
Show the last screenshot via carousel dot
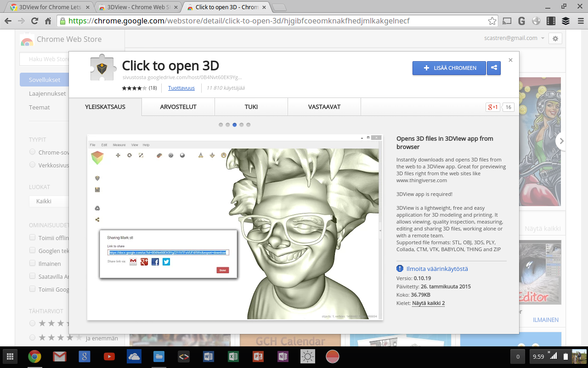pyautogui.click(x=249, y=125)
